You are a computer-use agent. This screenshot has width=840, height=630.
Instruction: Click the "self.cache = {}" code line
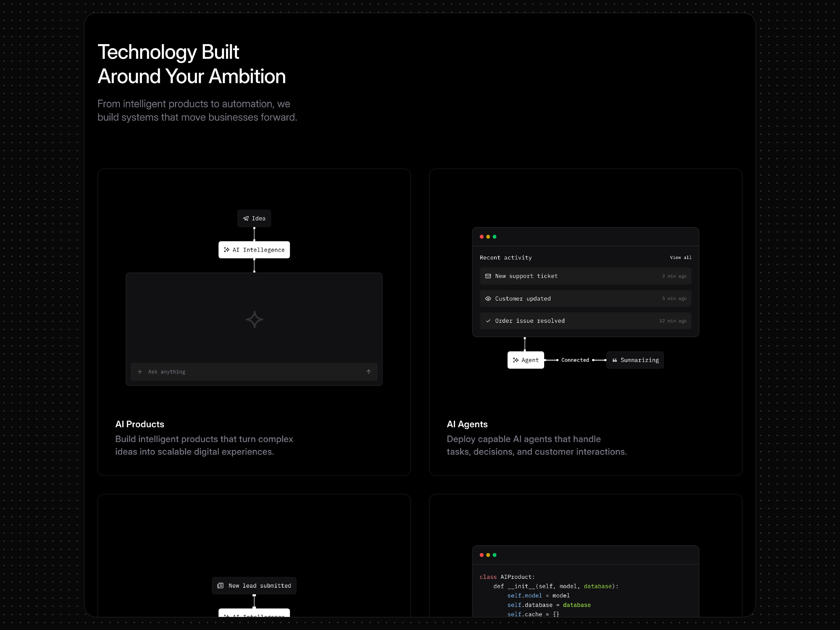[533, 614]
